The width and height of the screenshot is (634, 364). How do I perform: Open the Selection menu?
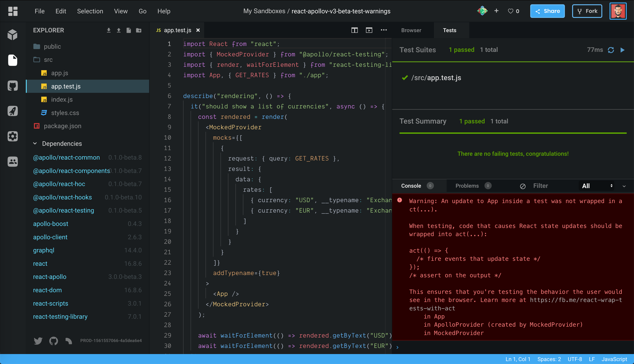pyautogui.click(x=90, y=11)
